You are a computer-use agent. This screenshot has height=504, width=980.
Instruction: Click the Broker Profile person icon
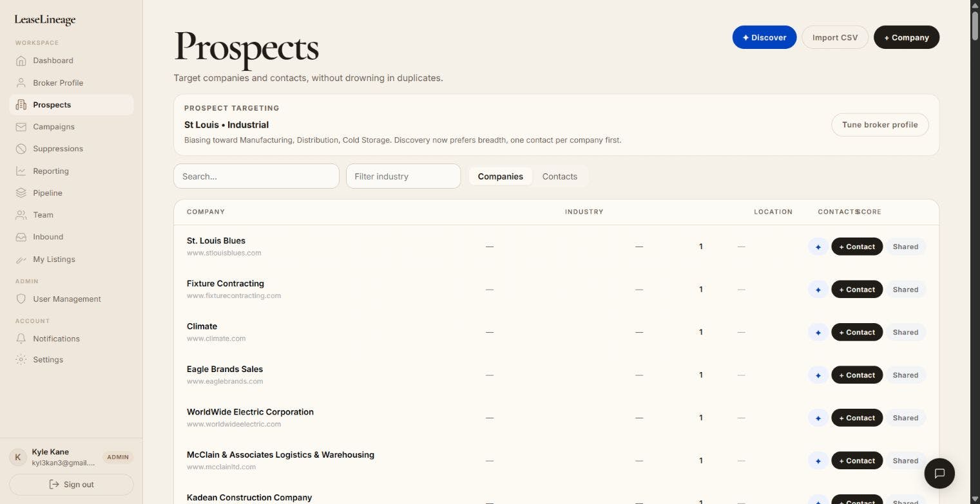21,82
